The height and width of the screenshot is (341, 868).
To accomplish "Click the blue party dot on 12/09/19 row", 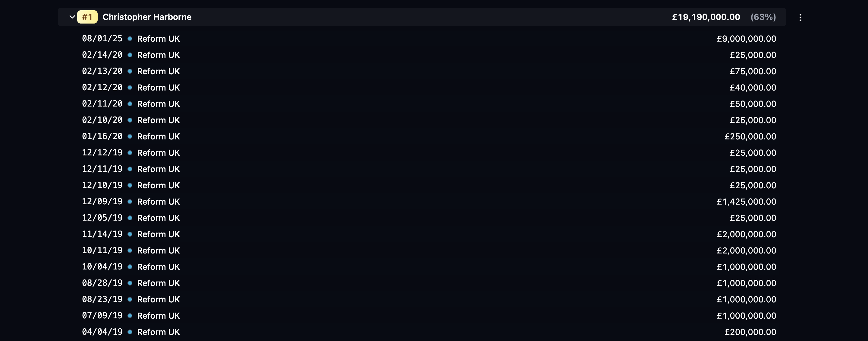I will [x=130, y=202].
